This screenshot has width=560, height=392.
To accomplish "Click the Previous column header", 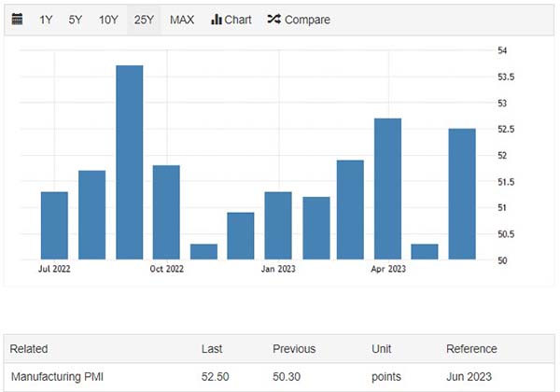I will [294, 349].
